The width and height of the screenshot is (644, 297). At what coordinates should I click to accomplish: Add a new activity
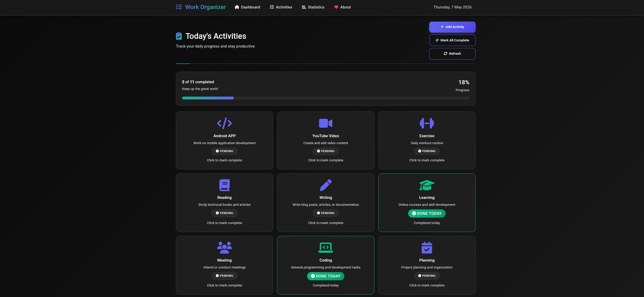tap(452, 27)
